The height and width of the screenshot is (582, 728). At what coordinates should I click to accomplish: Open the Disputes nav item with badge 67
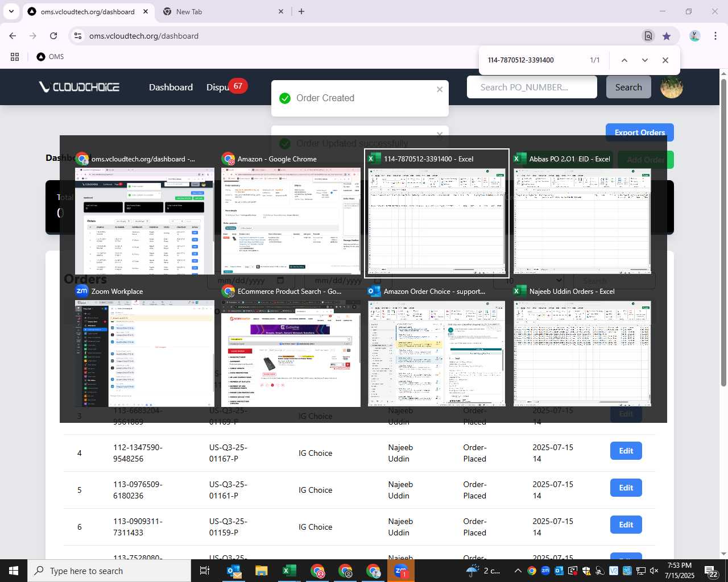226,86
